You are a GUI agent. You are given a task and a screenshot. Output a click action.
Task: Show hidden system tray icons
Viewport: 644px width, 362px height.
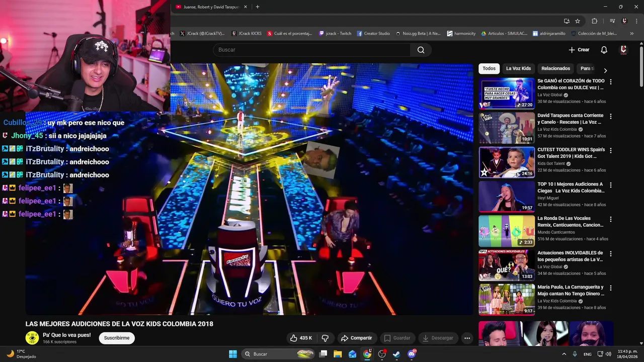click(x=563, y=354)
